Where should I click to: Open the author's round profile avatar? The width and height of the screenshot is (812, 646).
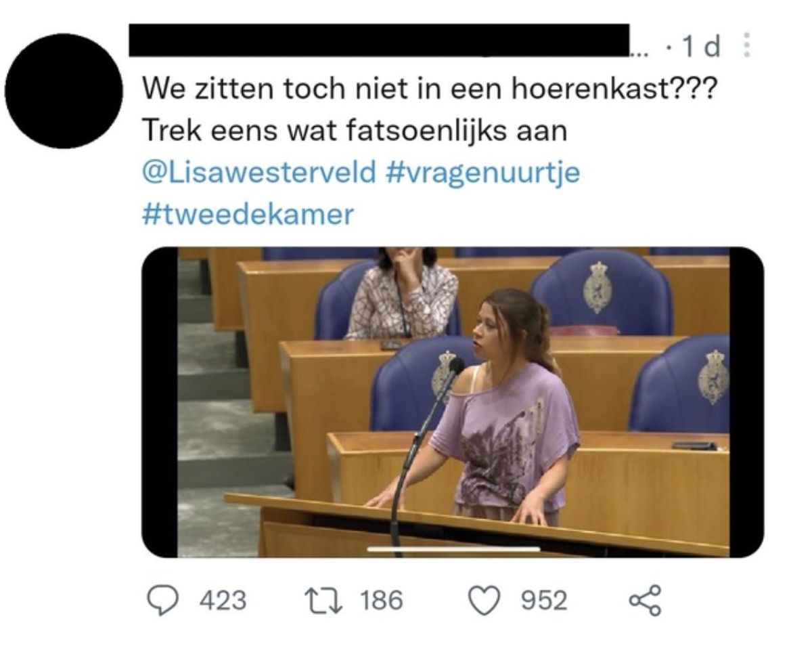63,90
